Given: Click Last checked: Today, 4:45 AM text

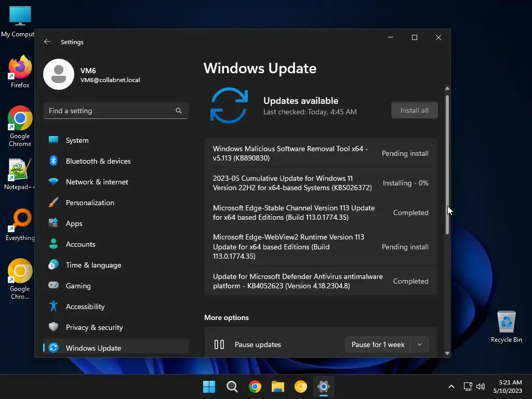Looking at the screenshot, I should pos(310,112).
